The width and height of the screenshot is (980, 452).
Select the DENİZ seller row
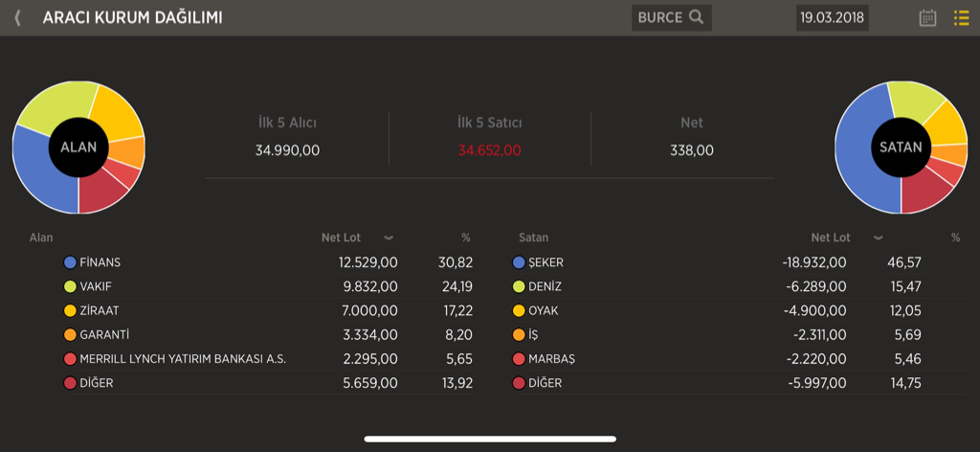click(738, 287)
